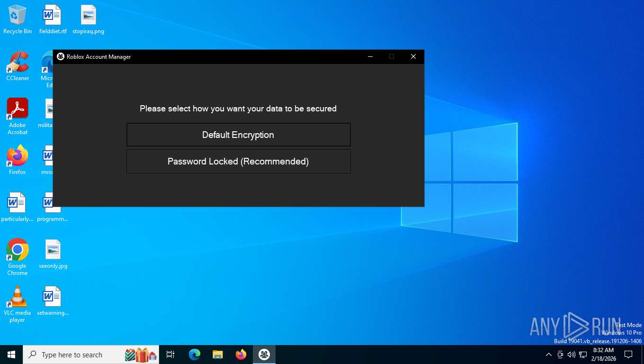
Task: Click the Meet Now tray icon
Action: pyautogui.click(x=560, y=355)
